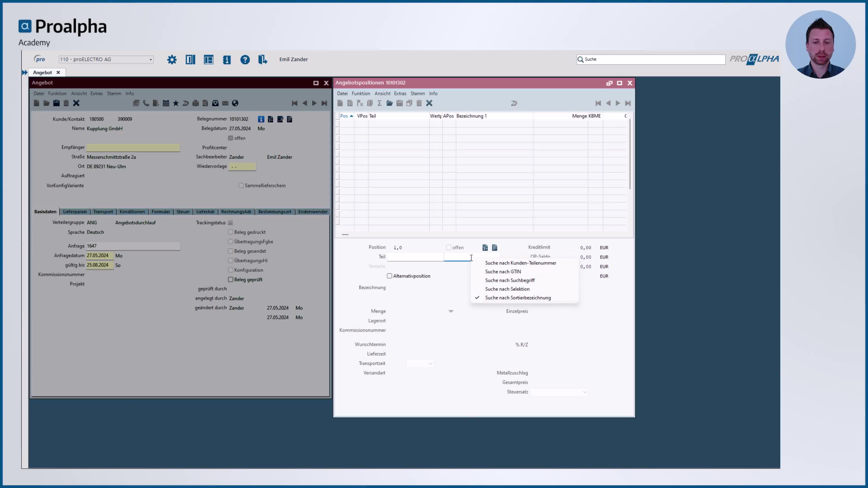Toggle the Beleg geprüft checkbox
Viewport: 868px width, 488px height.
tap(231, 279)
